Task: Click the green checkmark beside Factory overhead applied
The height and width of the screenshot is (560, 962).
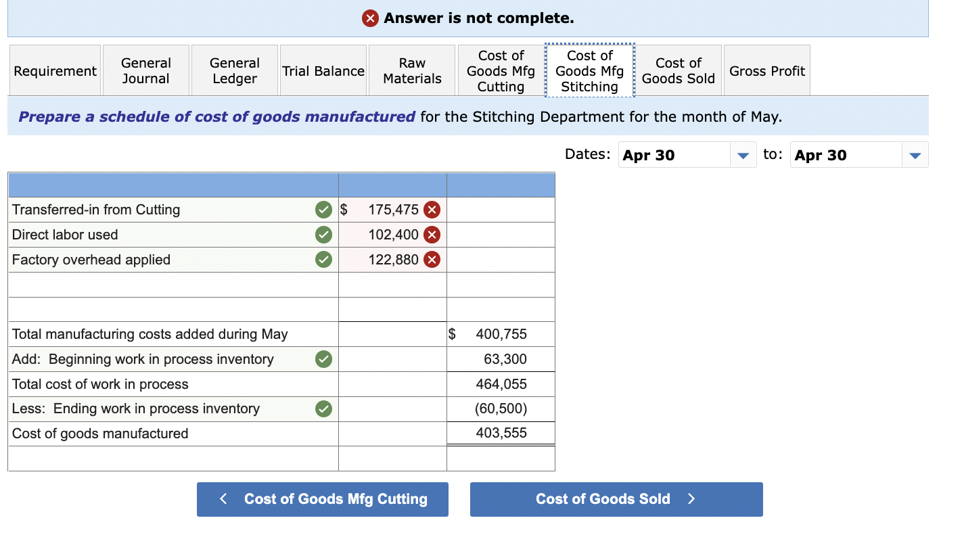Action: (323, 260)
